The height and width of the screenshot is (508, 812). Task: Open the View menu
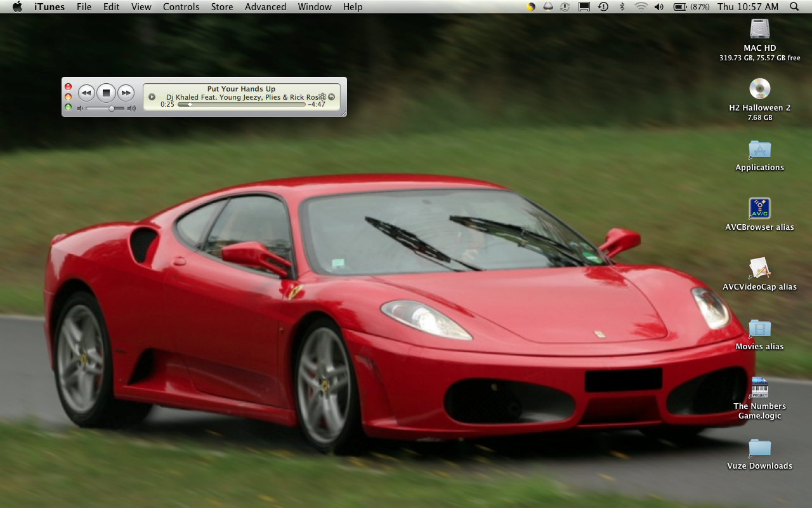click(141, 6)
